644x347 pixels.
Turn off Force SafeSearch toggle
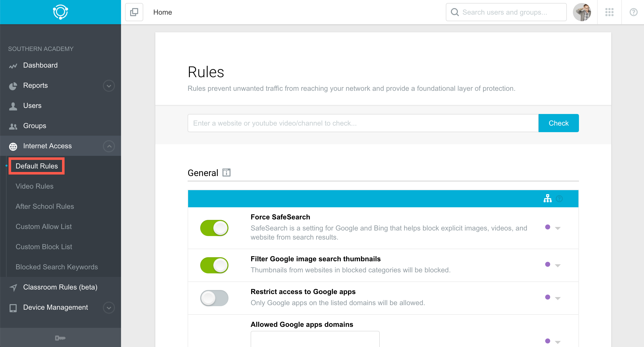click(214, 228)
